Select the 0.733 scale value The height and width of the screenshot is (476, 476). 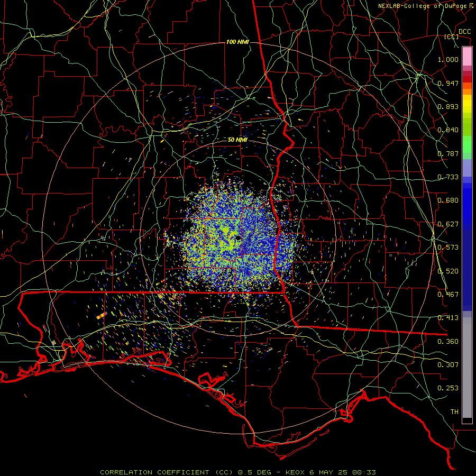click(x=448, y=177)
